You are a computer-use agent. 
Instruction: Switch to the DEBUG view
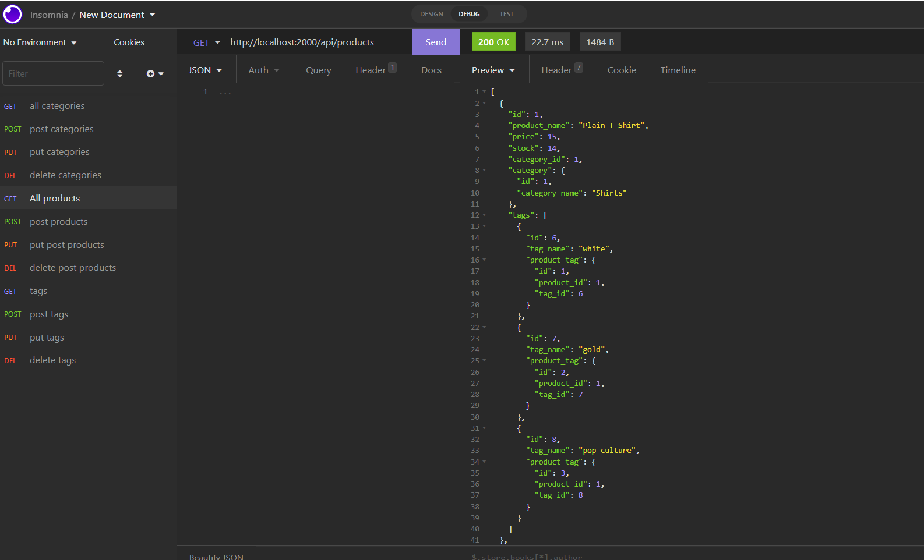[469, 14]
